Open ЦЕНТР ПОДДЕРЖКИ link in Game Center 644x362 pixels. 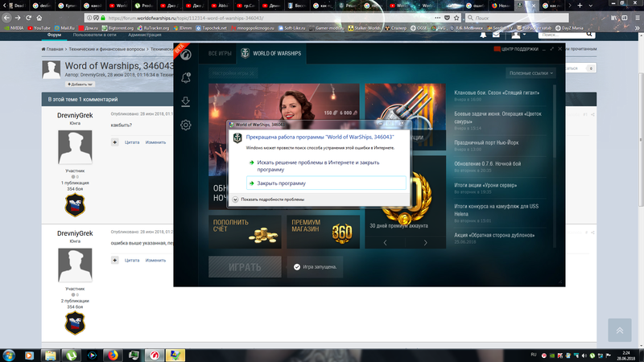(x=516, y=49)
